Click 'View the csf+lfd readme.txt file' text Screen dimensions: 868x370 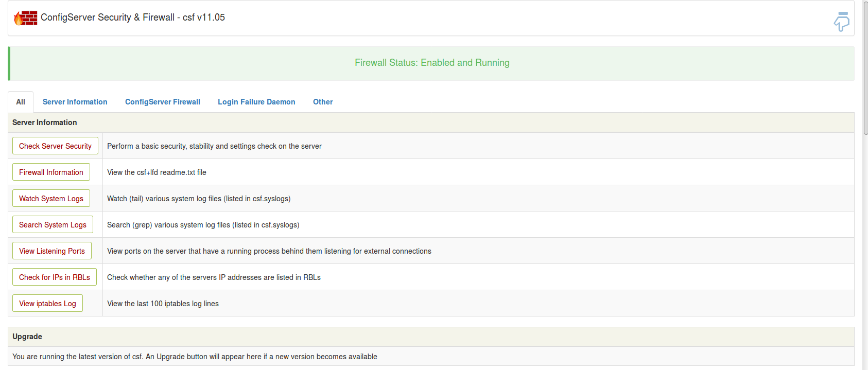click(x=157, y=172)
